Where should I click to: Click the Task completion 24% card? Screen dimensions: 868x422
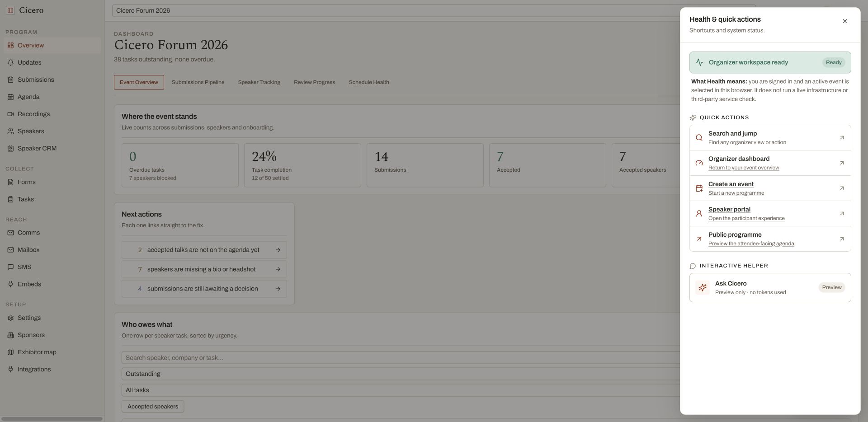point(302,165)
